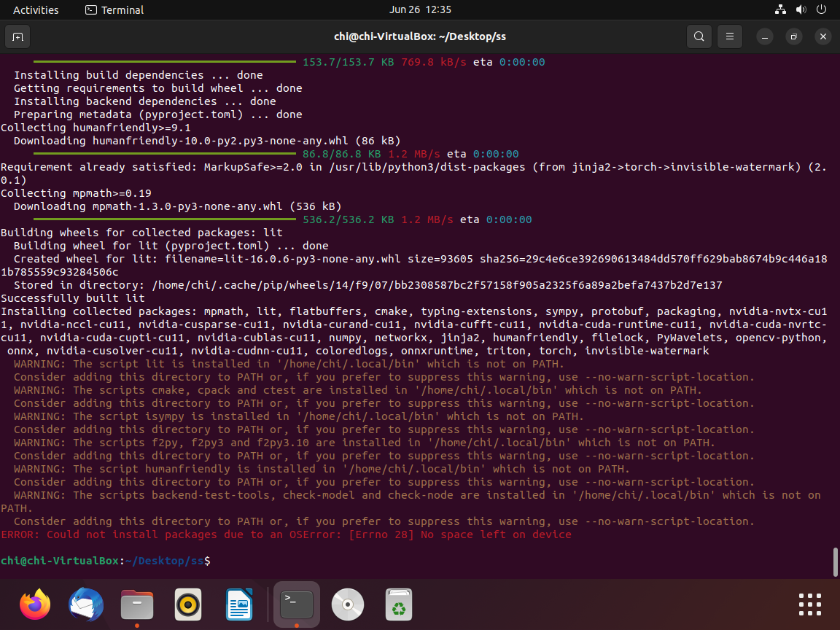Close the terminal window

click(822, 36)
